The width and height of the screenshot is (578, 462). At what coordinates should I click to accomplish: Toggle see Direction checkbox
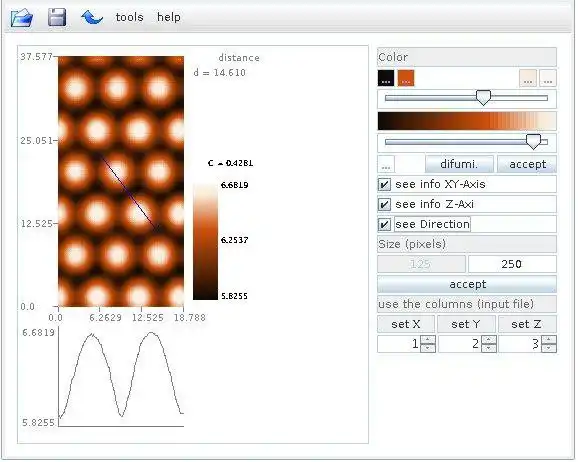[384, 224]
